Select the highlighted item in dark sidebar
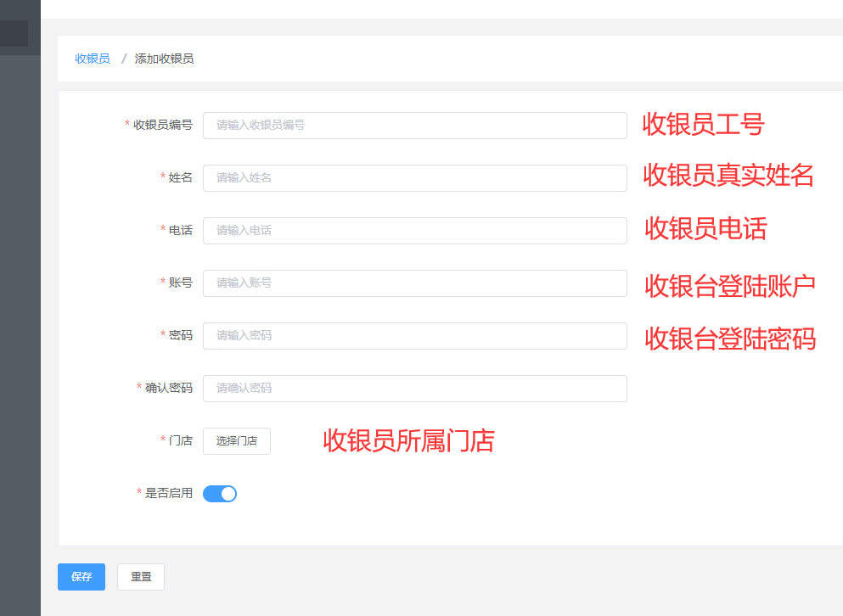Screen dimensions: 843x616 [14, 34]
